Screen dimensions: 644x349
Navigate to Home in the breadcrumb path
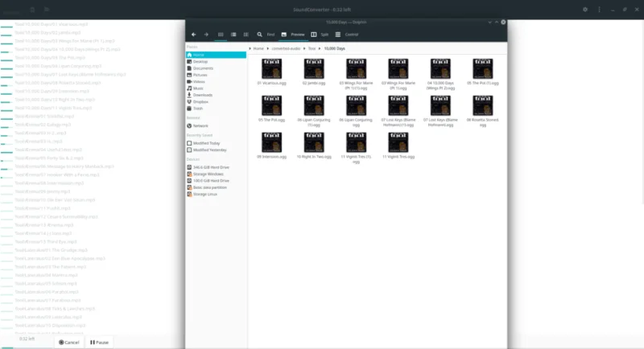tap(258, 48)
